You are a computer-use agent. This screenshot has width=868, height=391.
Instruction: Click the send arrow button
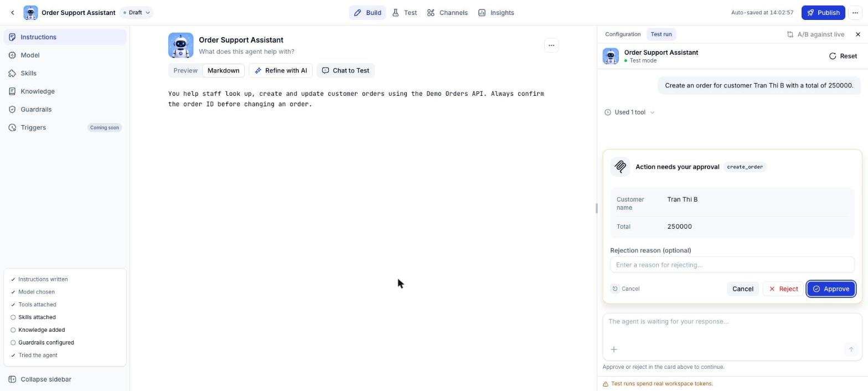click(851, 349)
